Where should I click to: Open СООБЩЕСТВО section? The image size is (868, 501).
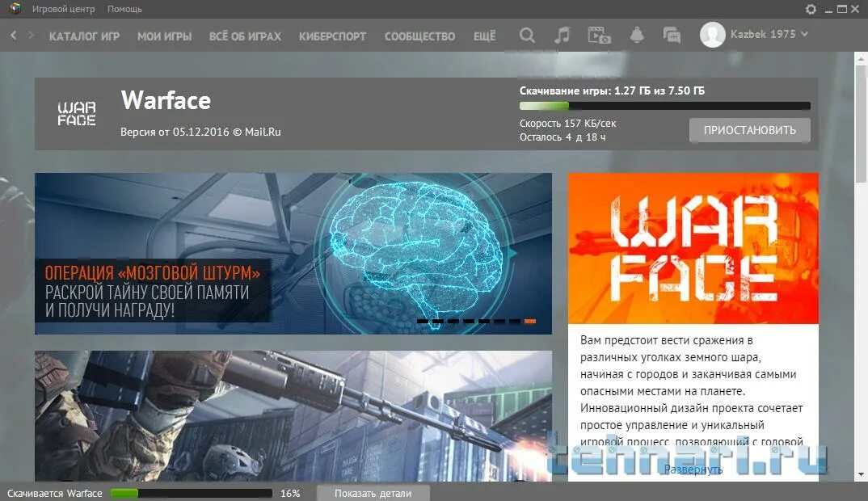click(419, 36)
